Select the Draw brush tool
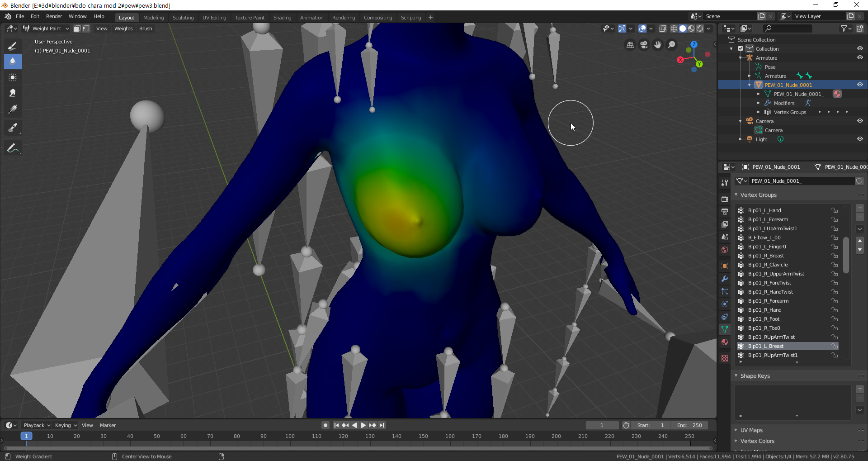Image resolution: width=868 pixels, height=461 pixels. click(13, 46)
